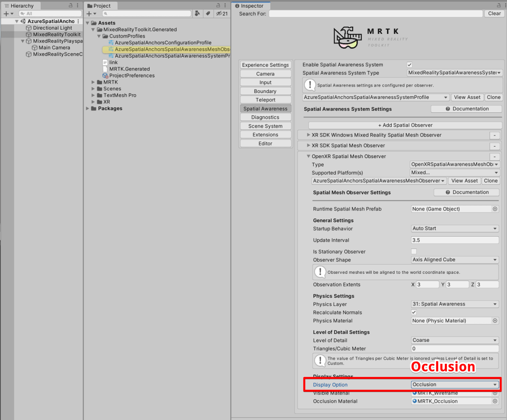Click object picker for Runtime Spatial Mesh Prefab

click(x=495, y=209)
